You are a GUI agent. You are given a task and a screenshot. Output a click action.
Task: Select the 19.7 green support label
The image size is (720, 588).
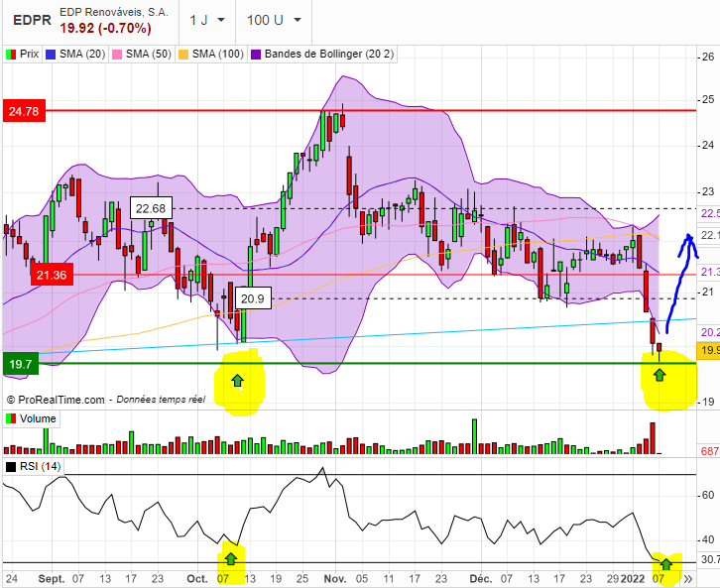click(21, 364)
